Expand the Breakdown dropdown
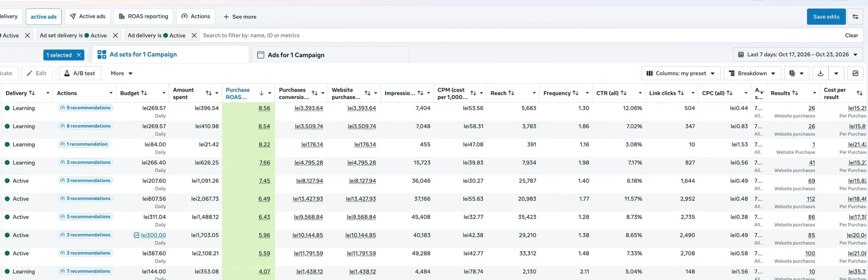The width and height of the screenshot is (868, 280). tap(752, 73)
